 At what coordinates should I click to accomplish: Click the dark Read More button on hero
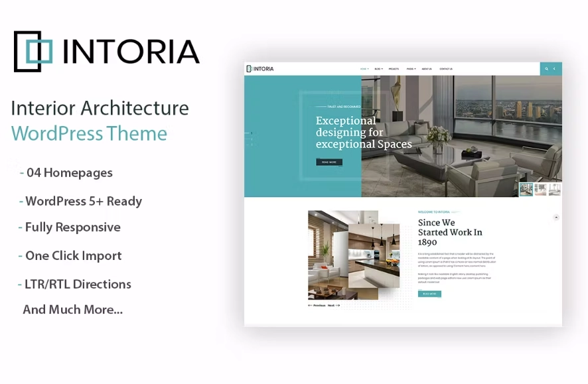(329, 162)
